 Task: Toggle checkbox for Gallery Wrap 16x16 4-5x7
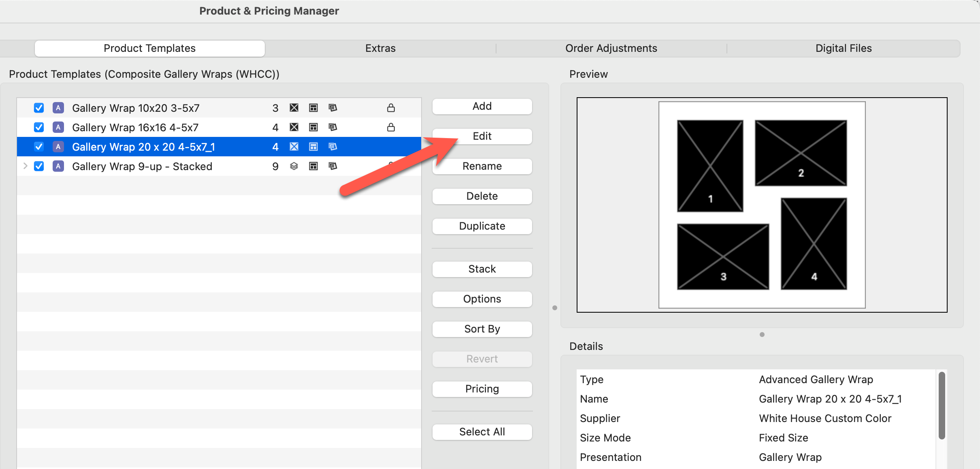[x=39, y=127]
